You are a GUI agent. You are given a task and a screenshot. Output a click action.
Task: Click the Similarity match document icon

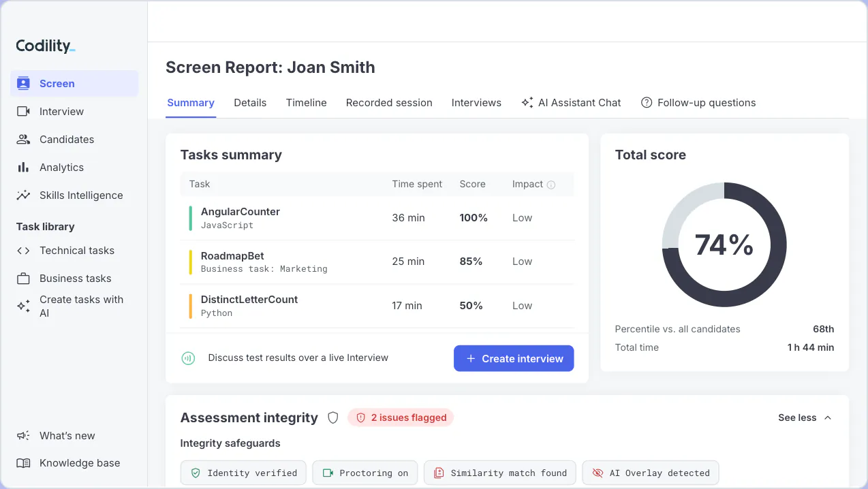tap(439, 473)
